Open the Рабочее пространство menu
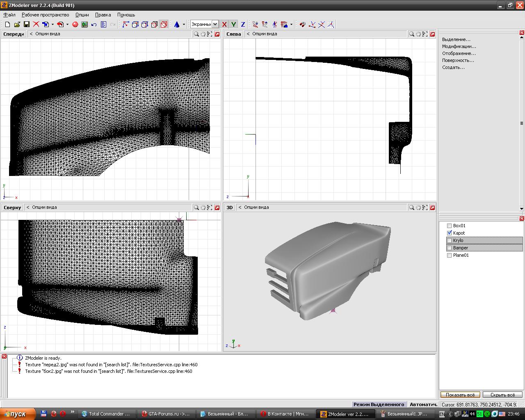 (45, 15)
